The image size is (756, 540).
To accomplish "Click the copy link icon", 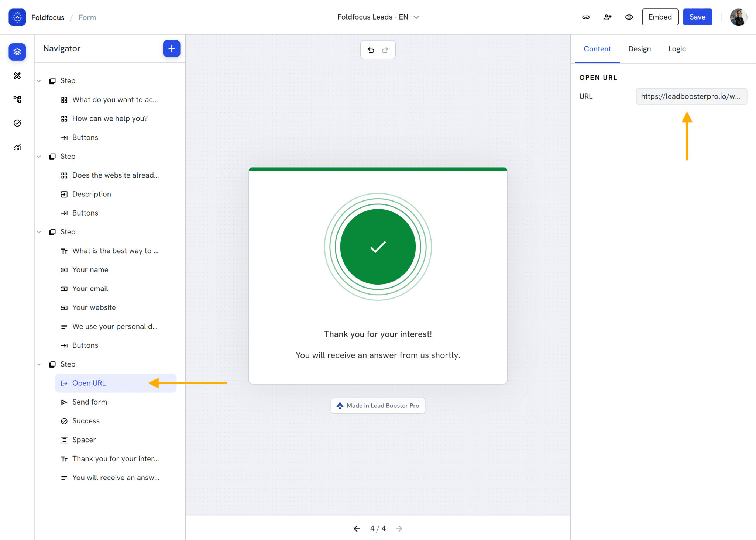I will [586, 17].
